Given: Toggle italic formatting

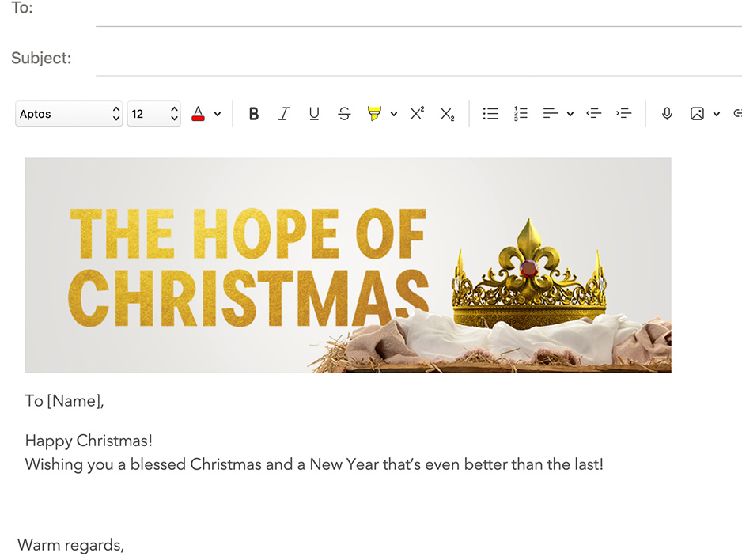Looking at the screenshot, I should [x=284, y=114].
